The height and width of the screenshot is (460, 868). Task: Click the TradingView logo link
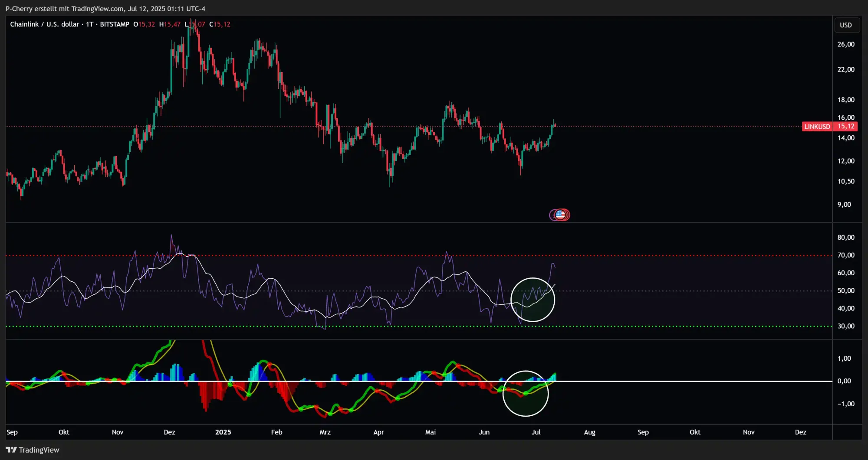(33, 450)
